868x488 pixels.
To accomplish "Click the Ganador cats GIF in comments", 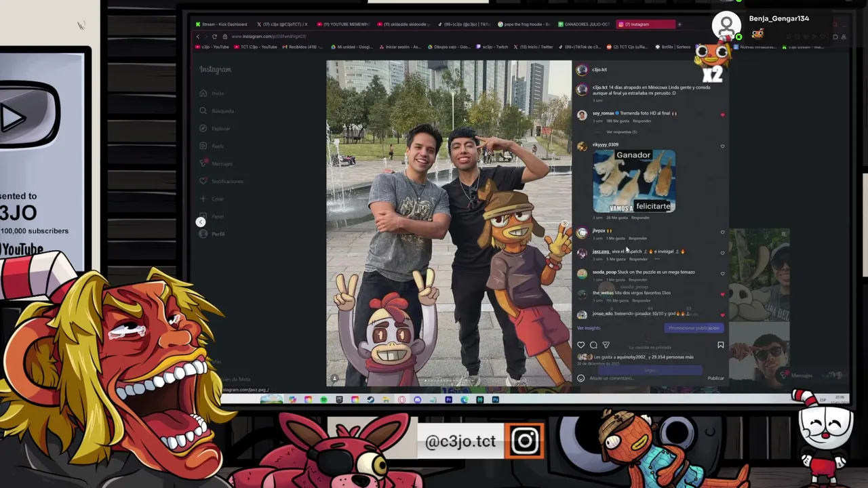I will click(634, 181).
